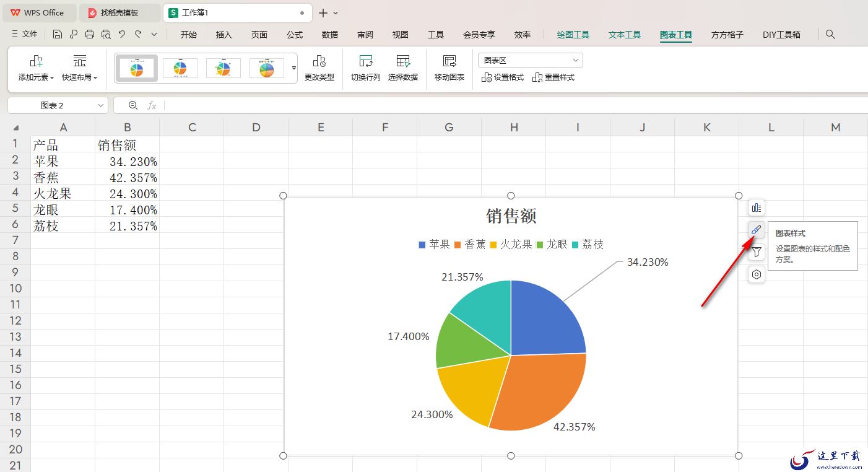Viewport: 868px width, 472px height.
Task: Click 切换行列 to switch rows and columns
Action: pos(366,68)
